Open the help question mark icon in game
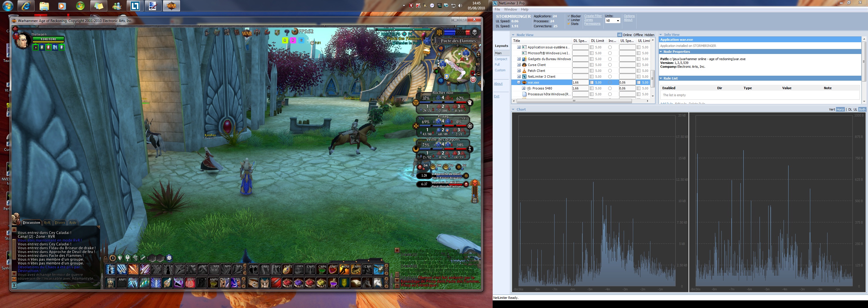The width and height of the screenshot is (868, 308). tap(287, 32)
